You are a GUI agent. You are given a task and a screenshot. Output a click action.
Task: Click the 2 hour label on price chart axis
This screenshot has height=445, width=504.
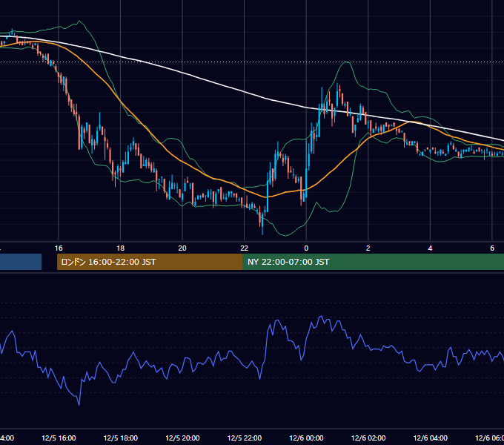[x=368, y=248]
